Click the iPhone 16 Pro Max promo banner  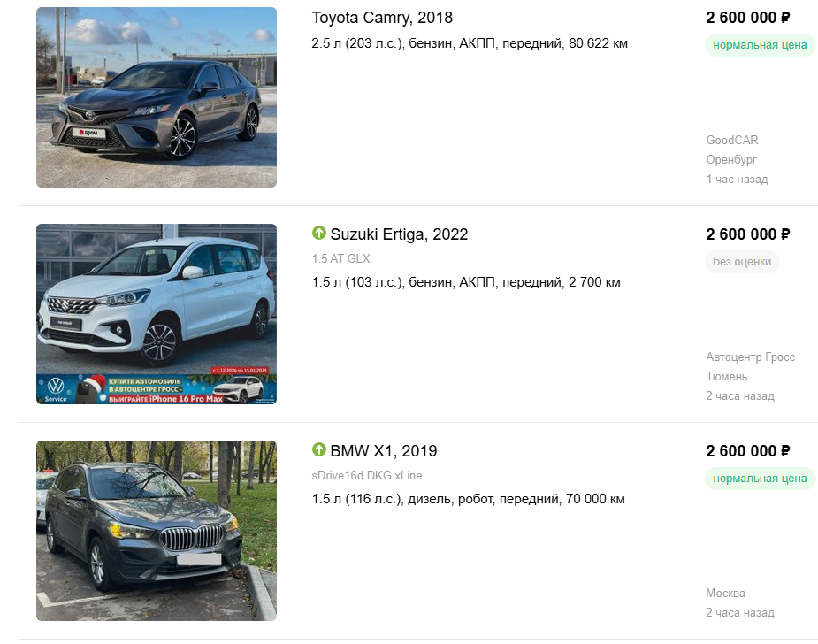pyautogui.click(x=157, y=389)
